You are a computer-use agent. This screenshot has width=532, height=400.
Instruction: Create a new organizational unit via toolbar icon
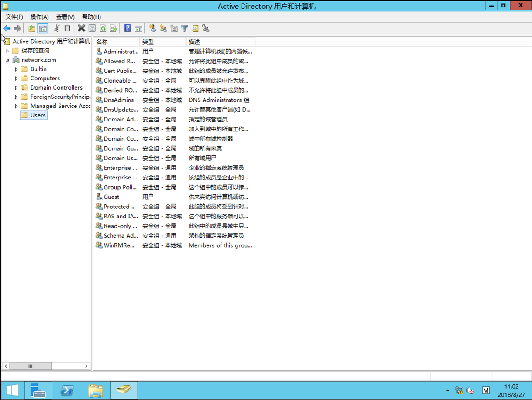click(174, 28)
